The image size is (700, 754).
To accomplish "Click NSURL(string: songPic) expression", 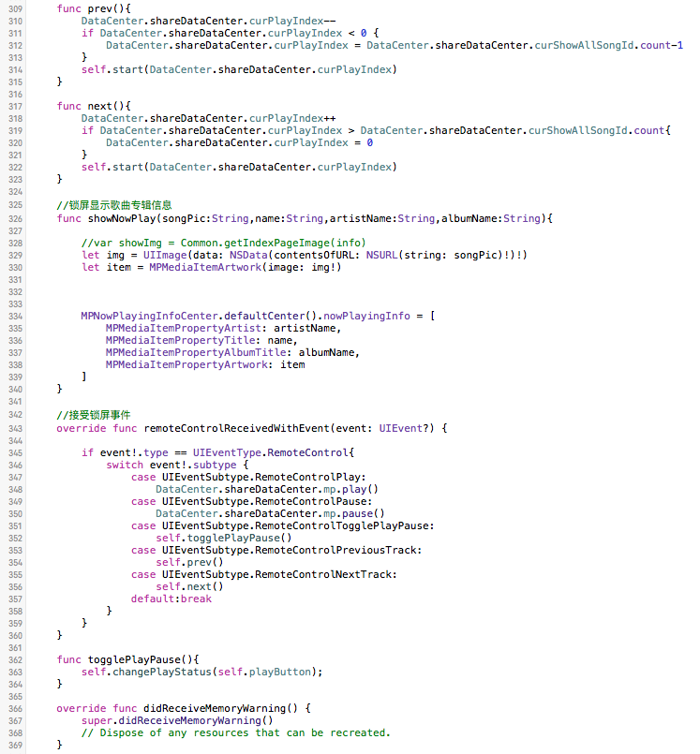I will 435,255.
